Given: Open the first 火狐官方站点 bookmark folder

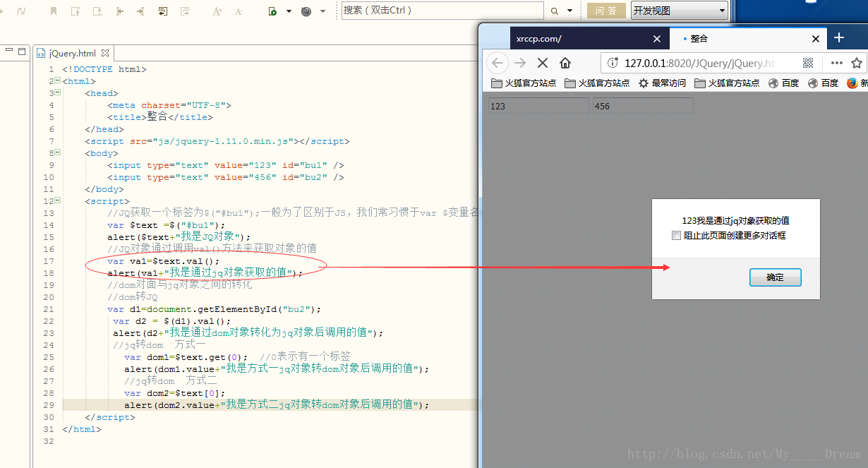Looking at the screenshot, I should [x=524, y=83].
